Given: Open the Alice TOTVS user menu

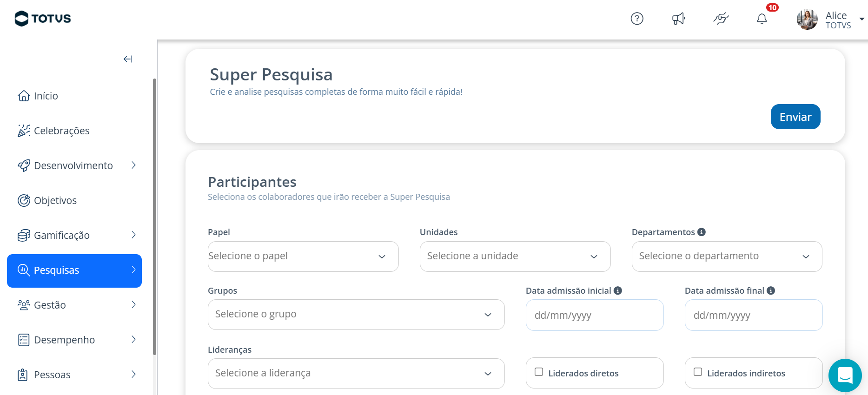Looking at the screenshot, I should [830, 20].
